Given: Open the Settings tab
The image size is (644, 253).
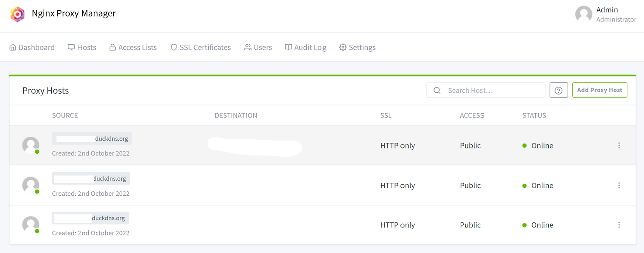Looking at the screenshot, I should pos(357,47).
